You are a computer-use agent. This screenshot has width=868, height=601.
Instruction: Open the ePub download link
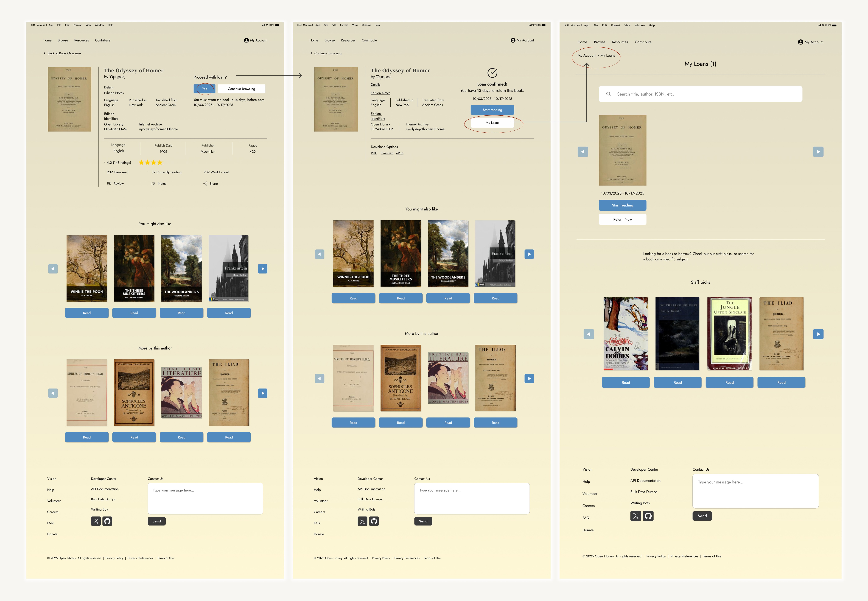[400, 153]
